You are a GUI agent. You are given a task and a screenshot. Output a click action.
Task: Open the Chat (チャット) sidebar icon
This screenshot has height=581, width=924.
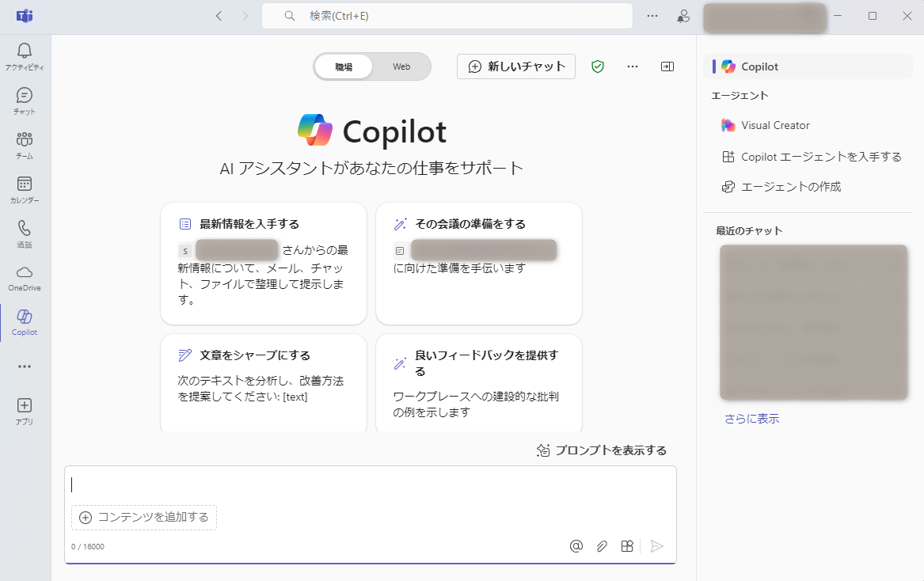click(x=25, y=95)
